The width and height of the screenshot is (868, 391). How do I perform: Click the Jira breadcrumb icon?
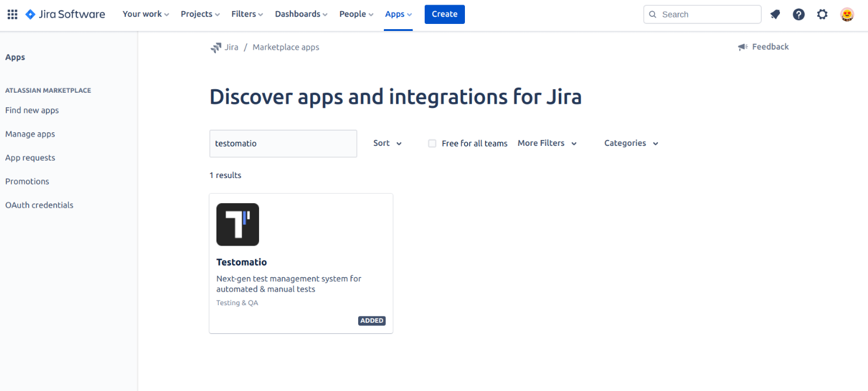click(216, 47)
